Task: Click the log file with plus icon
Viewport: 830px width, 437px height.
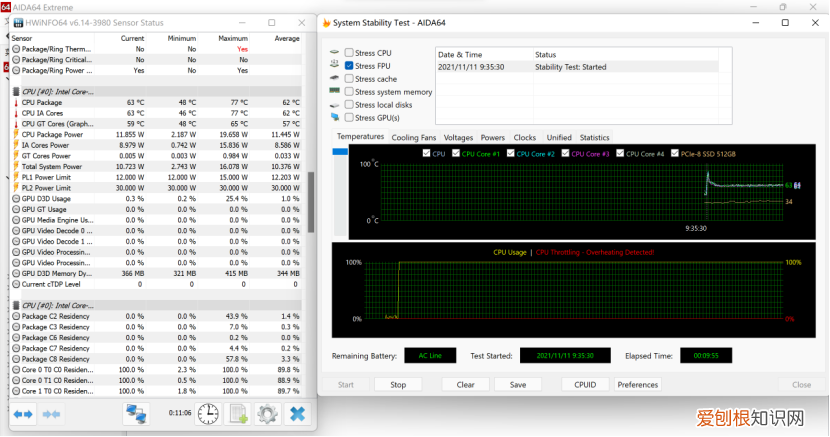Action: click(238, 414)
